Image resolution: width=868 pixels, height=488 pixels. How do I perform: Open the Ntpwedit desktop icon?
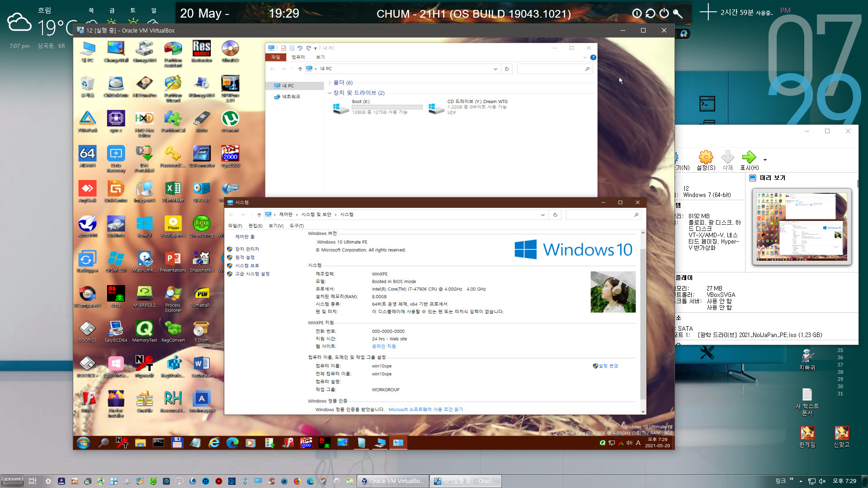coord(144,367)
